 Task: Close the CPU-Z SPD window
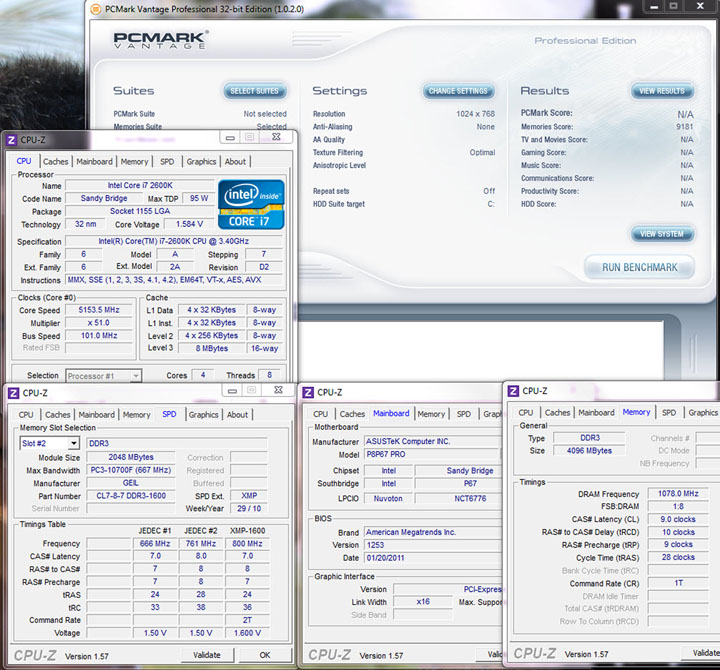[x=278, y=390]
